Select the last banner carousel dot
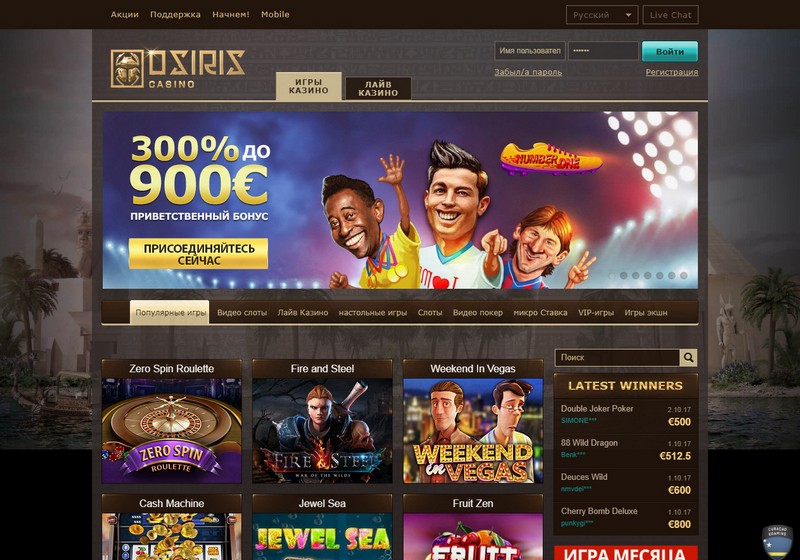 click(x=684, y=275)
